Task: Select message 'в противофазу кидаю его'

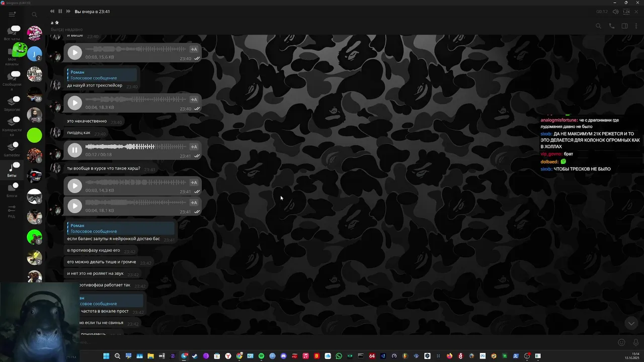Action: point(94,250)
